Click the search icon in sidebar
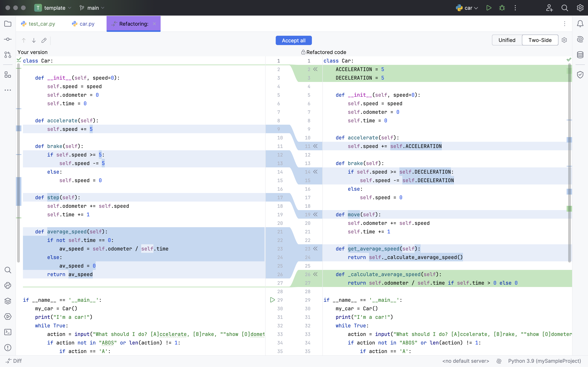Screen dimensions: 588x367 click(8, 270)
